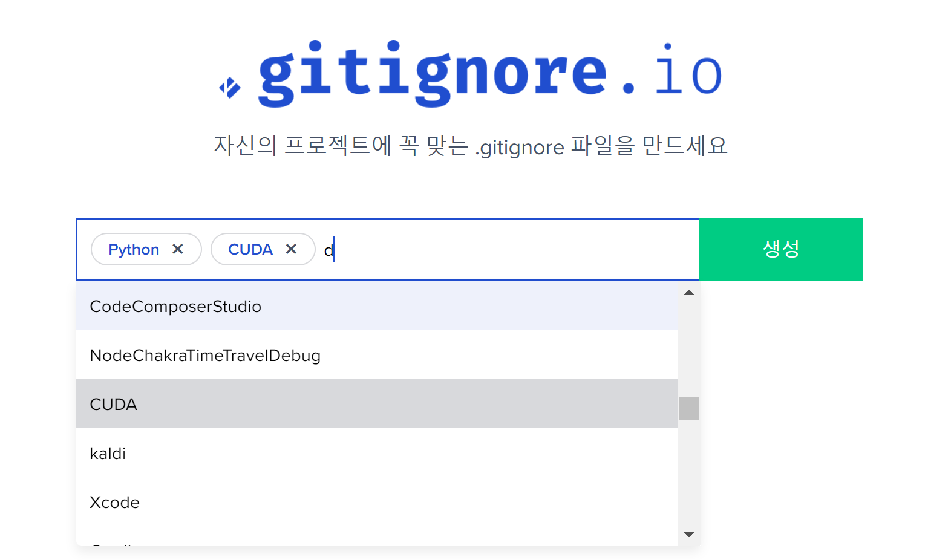Image resolution: width=928 pixels, height=560 pixels.
Task: Click the dropdown scrollbar down arrow
Action: click(x=688, y=534)
